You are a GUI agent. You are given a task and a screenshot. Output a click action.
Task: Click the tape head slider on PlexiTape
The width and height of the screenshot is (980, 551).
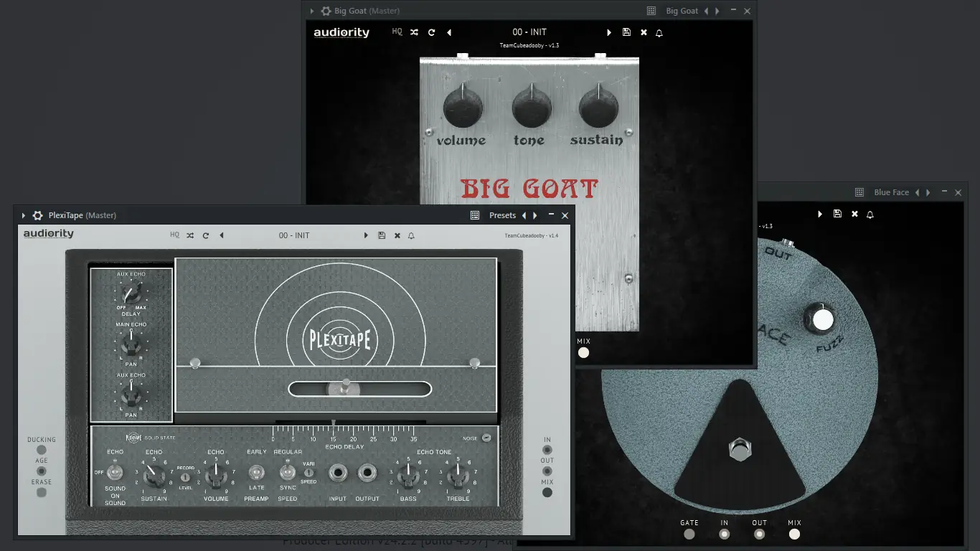346,388
